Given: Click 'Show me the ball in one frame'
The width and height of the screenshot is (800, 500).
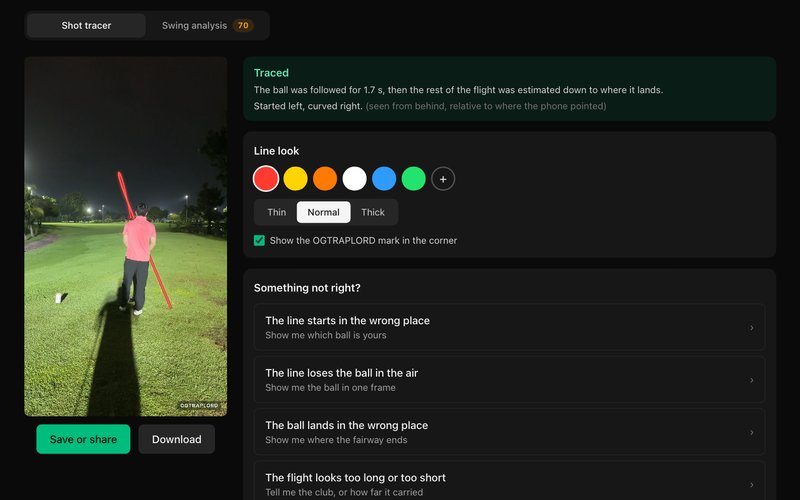Looking at the screenshot, I should click(x=330, y=388).
